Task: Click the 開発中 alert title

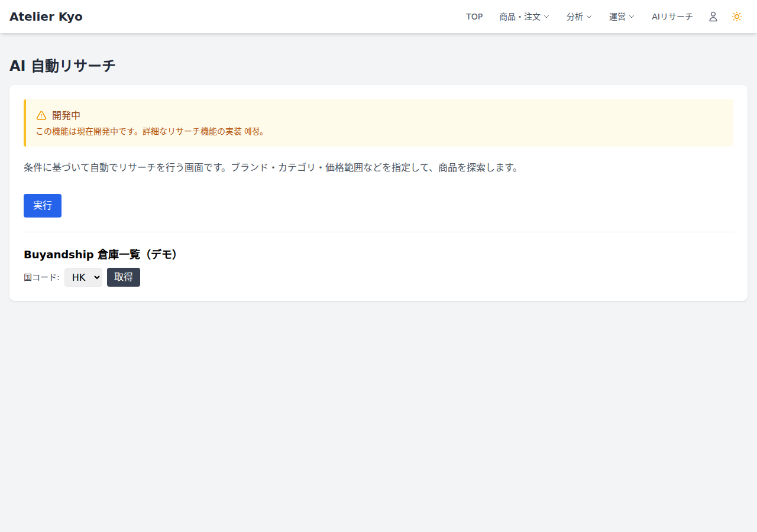Action: (66, 115)
